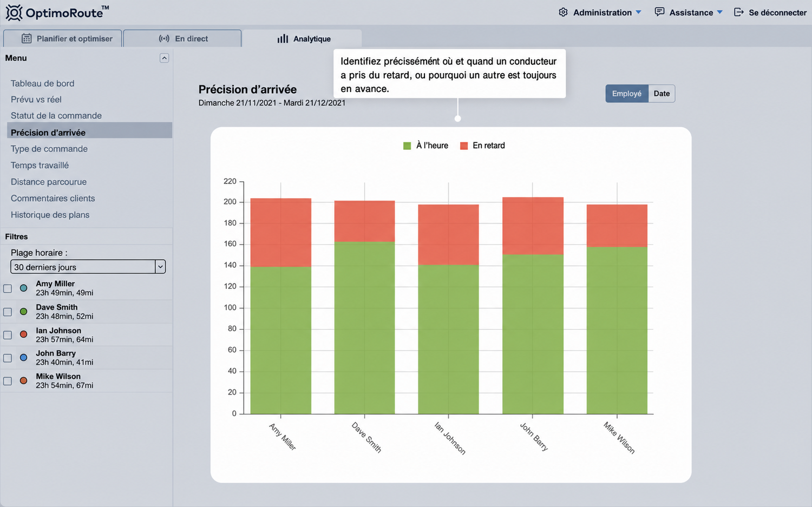812x507 pixels.
Task: Select the Analytique tab
Action: pyautogui.click(x=302, y=38)
